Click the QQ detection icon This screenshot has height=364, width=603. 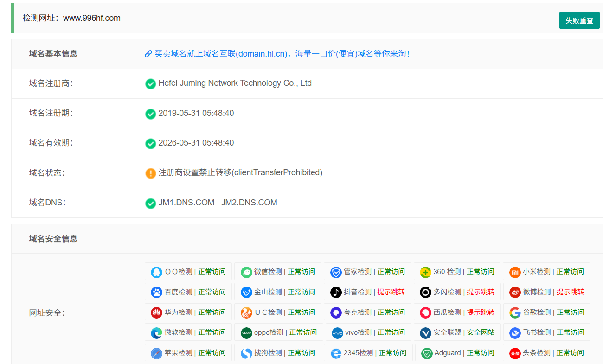click(x=156, y=271)
